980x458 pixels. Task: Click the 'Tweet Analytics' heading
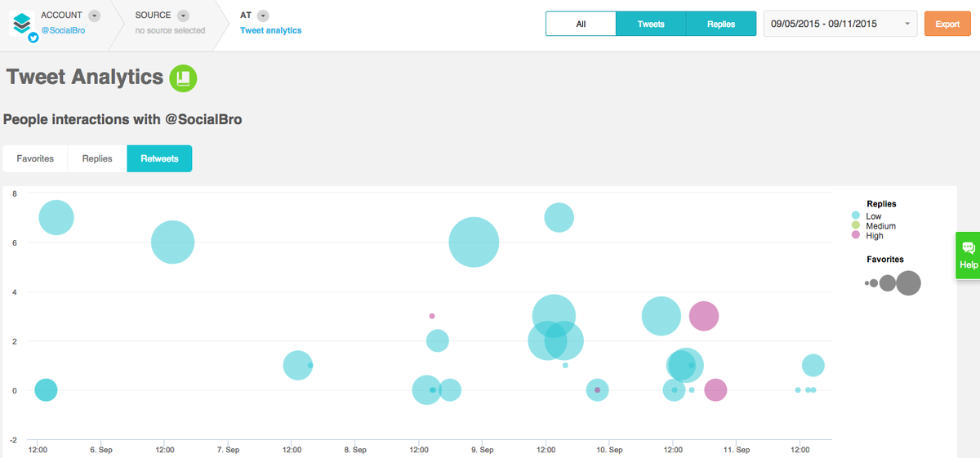(85, 77)
